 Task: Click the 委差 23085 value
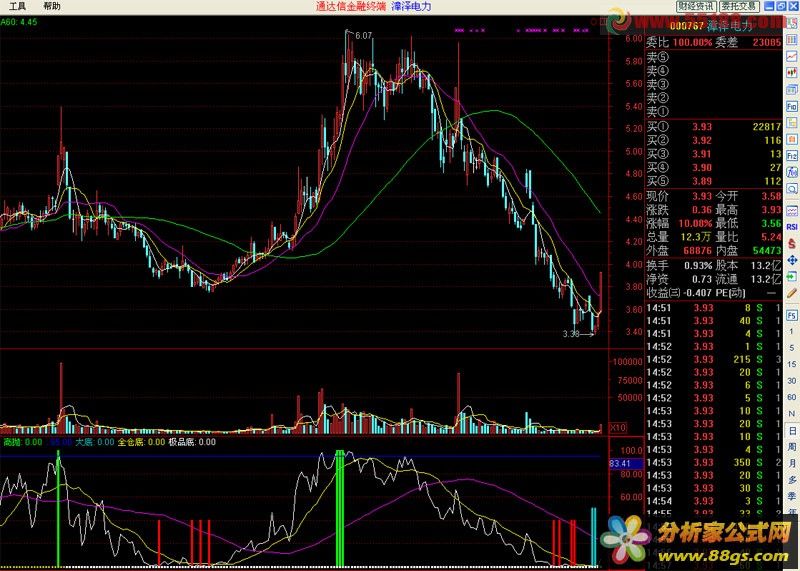point(767,43)
